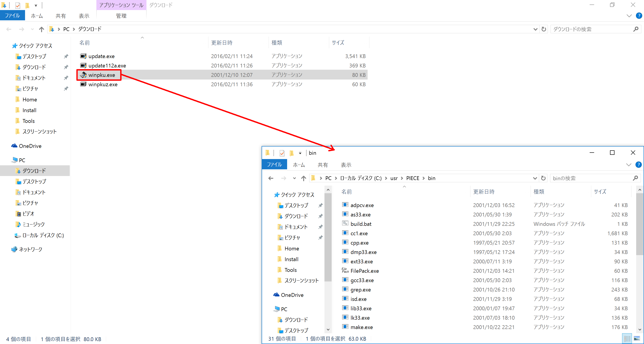
Task: Click Properties checkmark icon in bin title bar
Action: 282,153
